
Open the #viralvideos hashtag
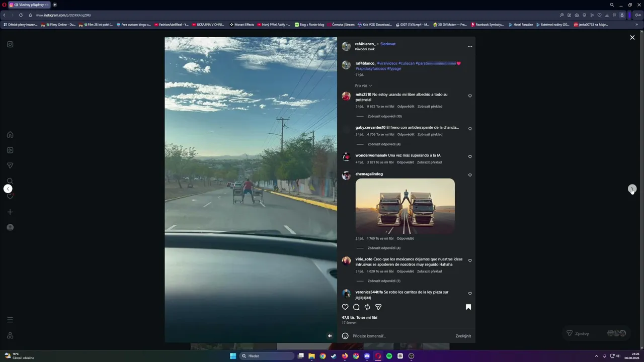[387, 63]
